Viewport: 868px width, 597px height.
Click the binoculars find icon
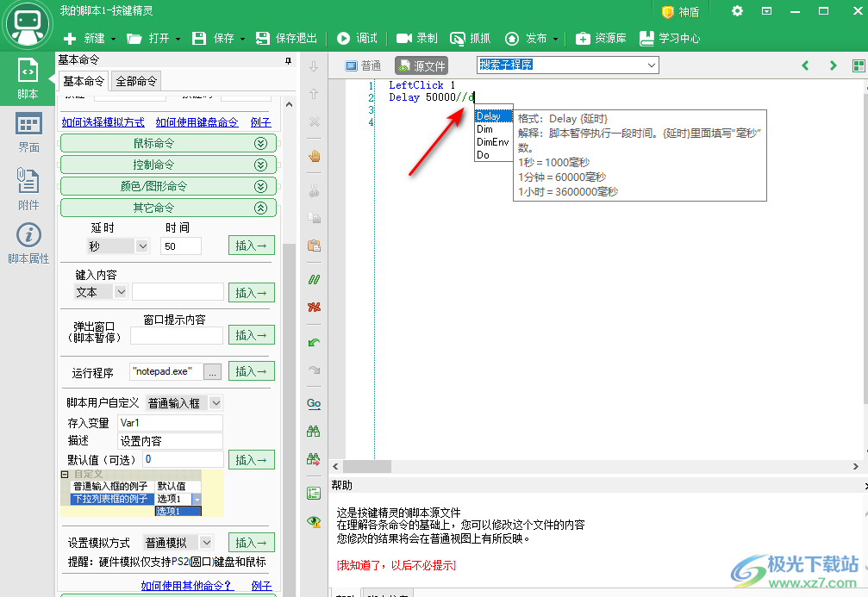(x=314, y=431)
